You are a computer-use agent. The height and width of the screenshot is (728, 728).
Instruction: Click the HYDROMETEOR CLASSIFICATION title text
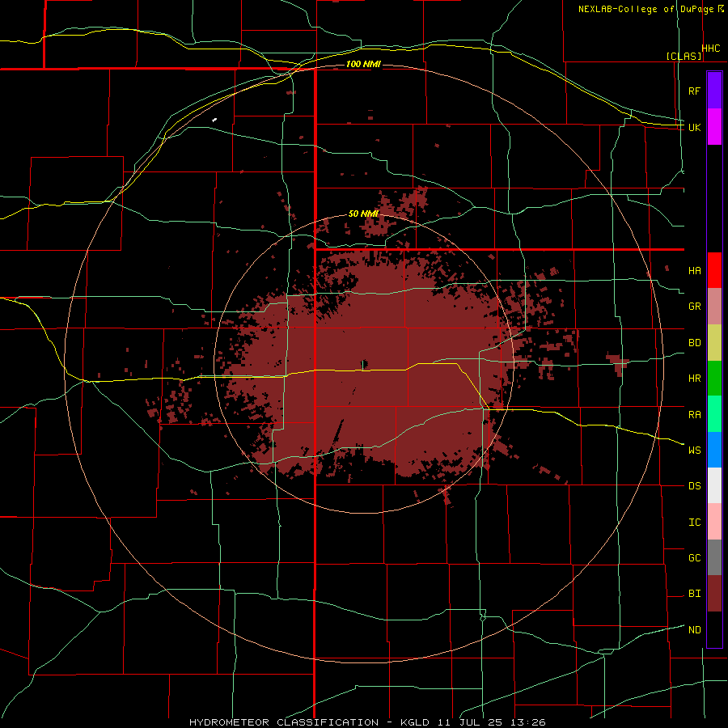tap(284, 722)
